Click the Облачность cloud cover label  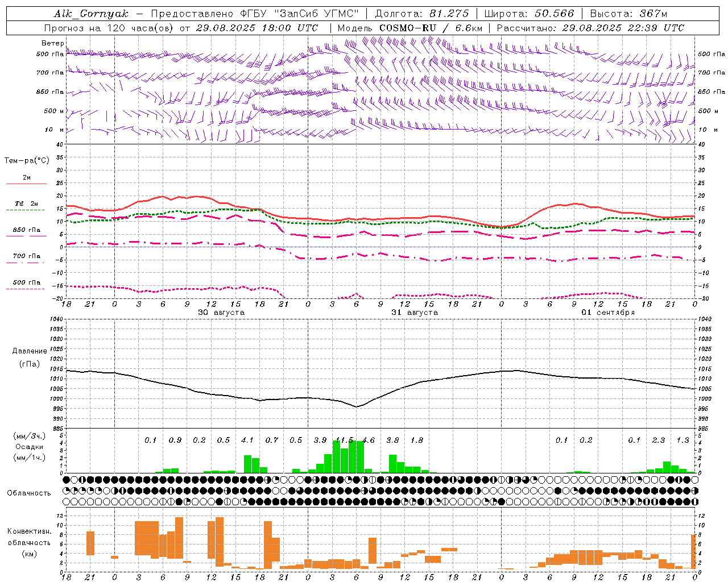coord(29,493)
